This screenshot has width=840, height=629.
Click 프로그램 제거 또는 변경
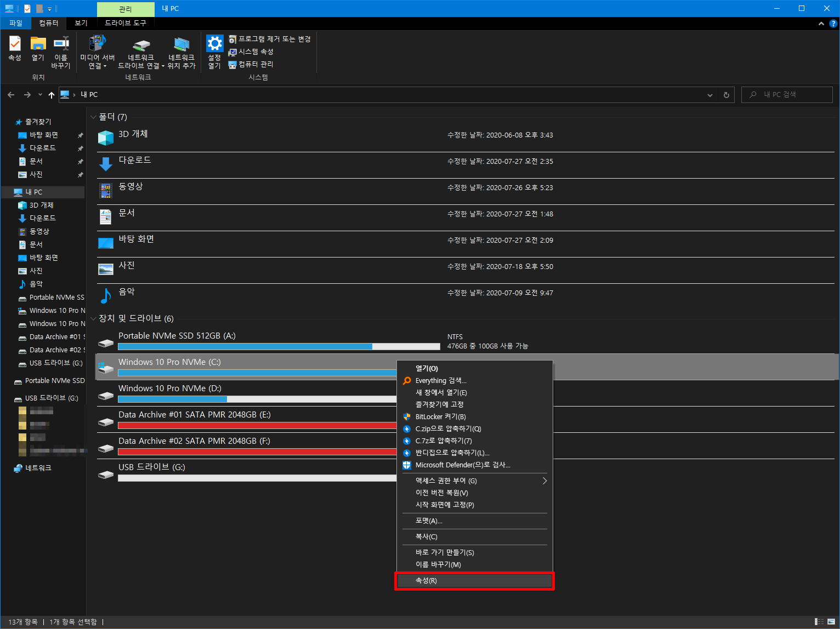click(x=270, y=39)
